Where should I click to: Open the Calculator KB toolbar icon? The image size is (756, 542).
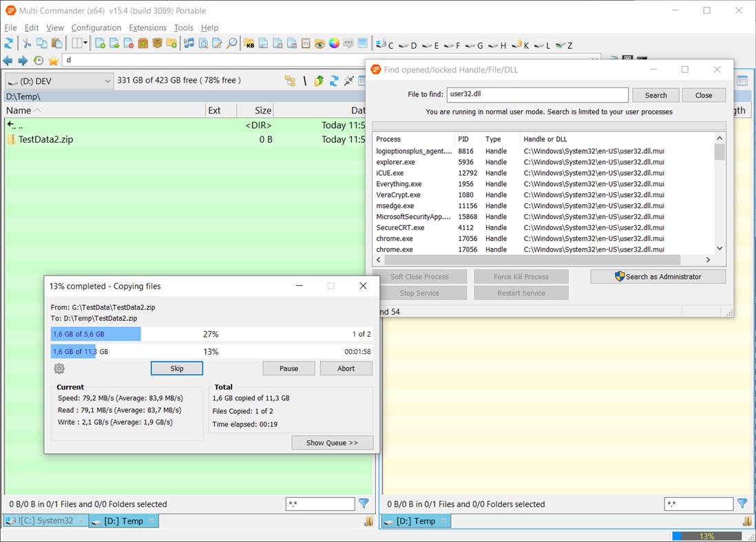(x=249, y=43)
